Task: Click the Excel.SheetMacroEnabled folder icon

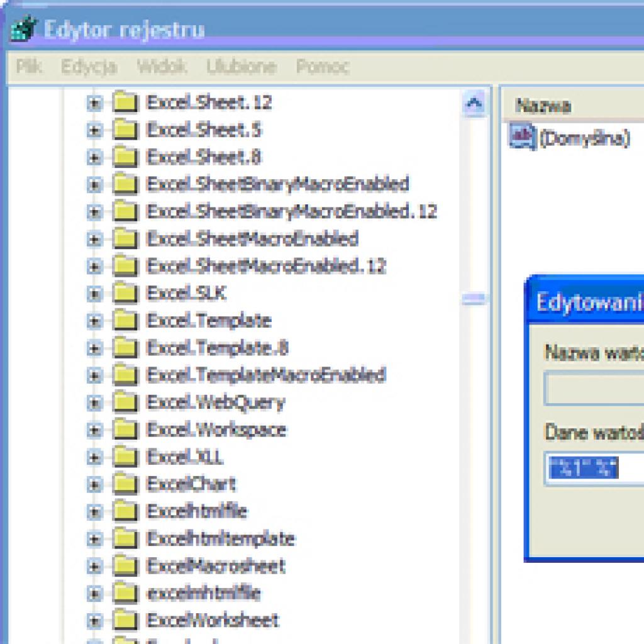Action: tap(125, 239)
